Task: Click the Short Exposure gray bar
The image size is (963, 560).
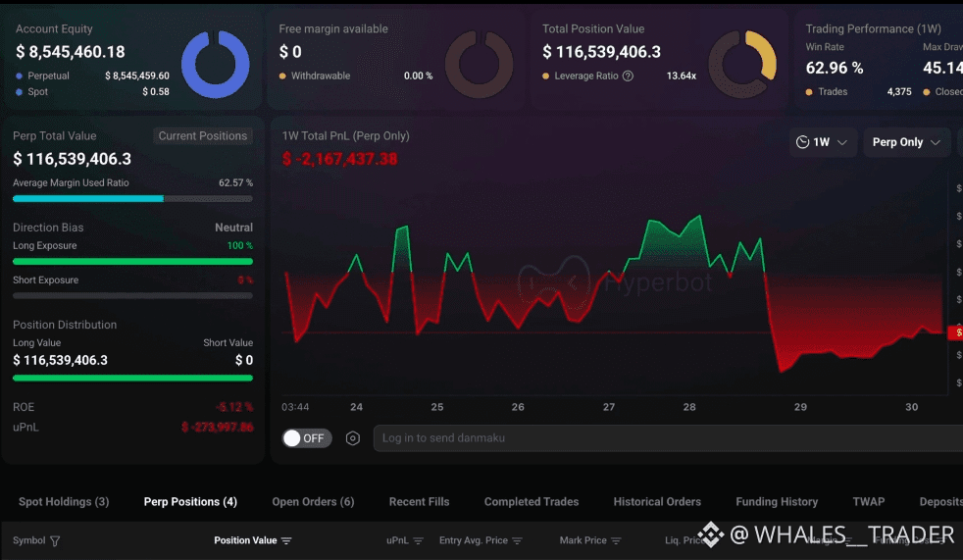Action: click(132, 295)
